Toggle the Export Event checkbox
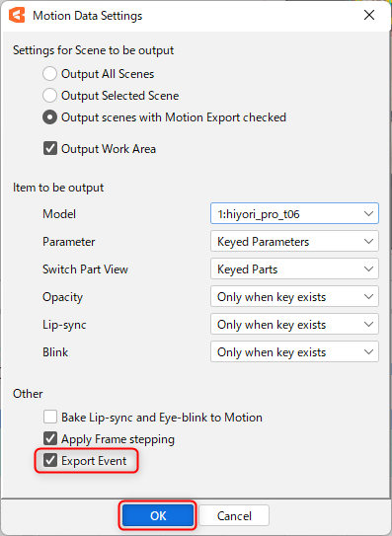Screen dimensions: 392x536 50,460
